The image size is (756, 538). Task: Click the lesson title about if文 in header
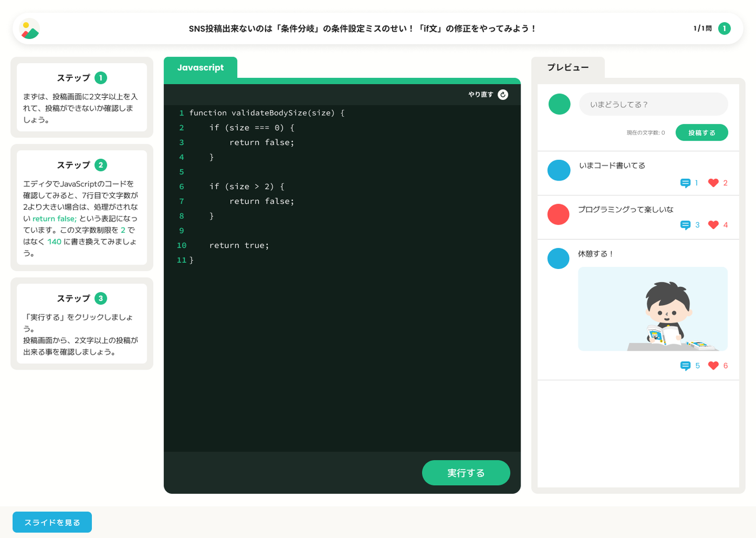click(x=362, y=29)
